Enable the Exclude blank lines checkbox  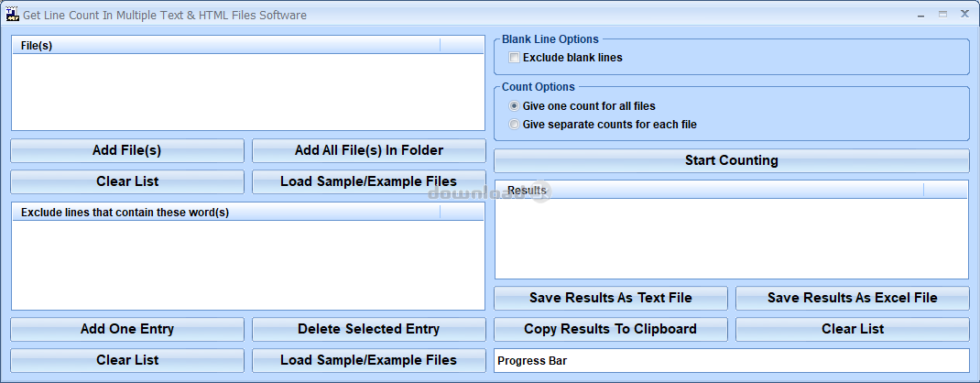pyautogui.click(x=515, y=58)
